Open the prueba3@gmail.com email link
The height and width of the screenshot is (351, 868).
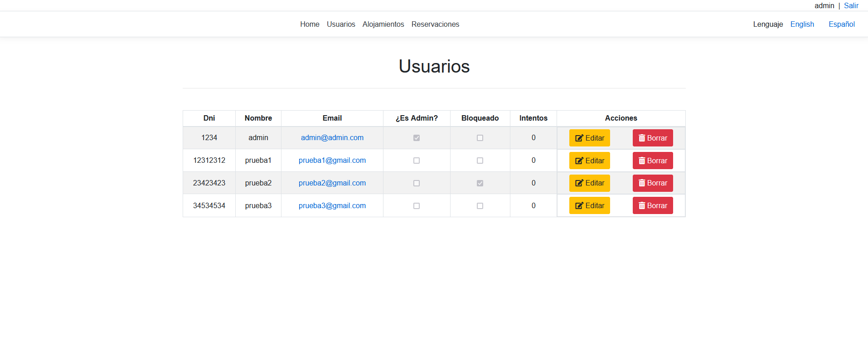[x=332, y=205]
